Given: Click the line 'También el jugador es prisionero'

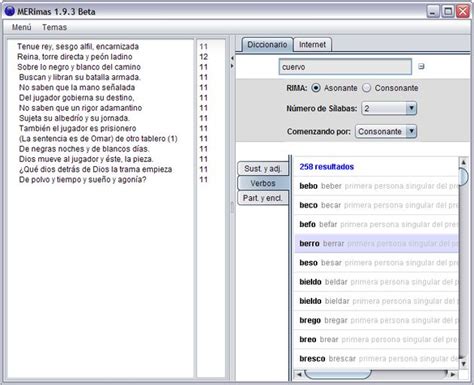Looking at the screenshot, I should (x=78, y=129).
